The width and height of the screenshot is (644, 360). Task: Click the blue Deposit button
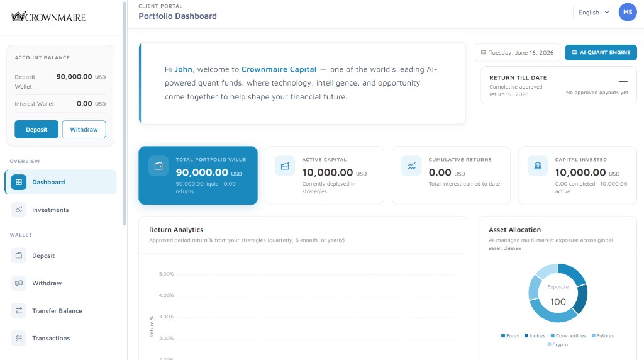36,130
